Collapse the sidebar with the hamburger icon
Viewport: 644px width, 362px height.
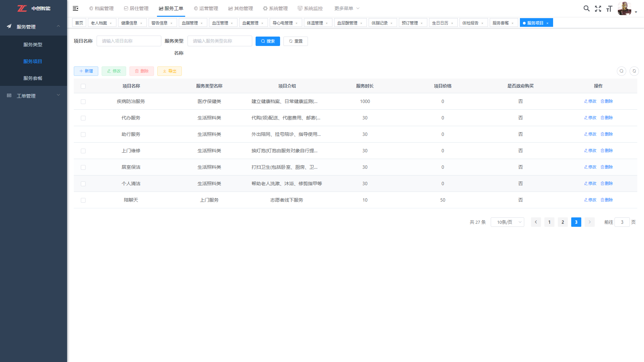pyautogui.click(x=75, y=8)
